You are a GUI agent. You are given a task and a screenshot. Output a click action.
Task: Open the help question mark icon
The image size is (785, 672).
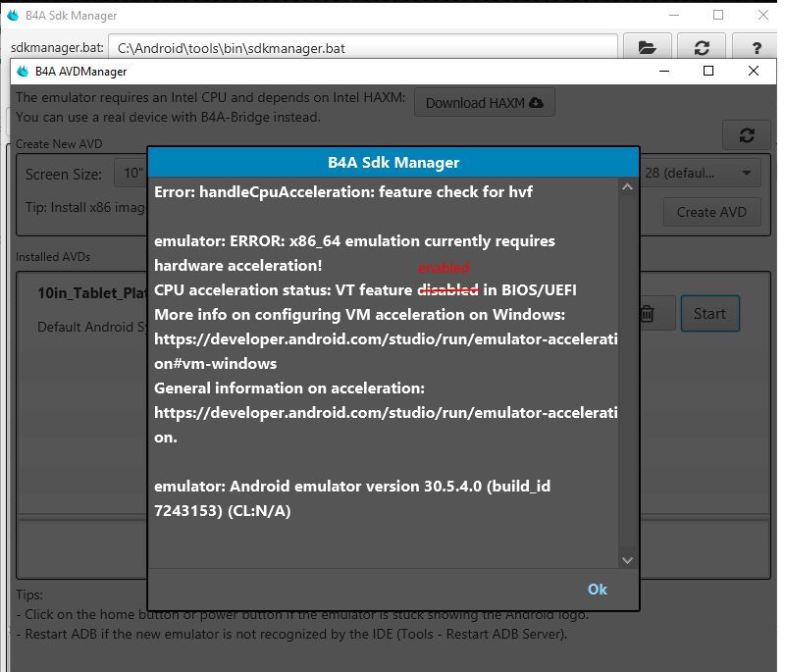tap(756, 48)
